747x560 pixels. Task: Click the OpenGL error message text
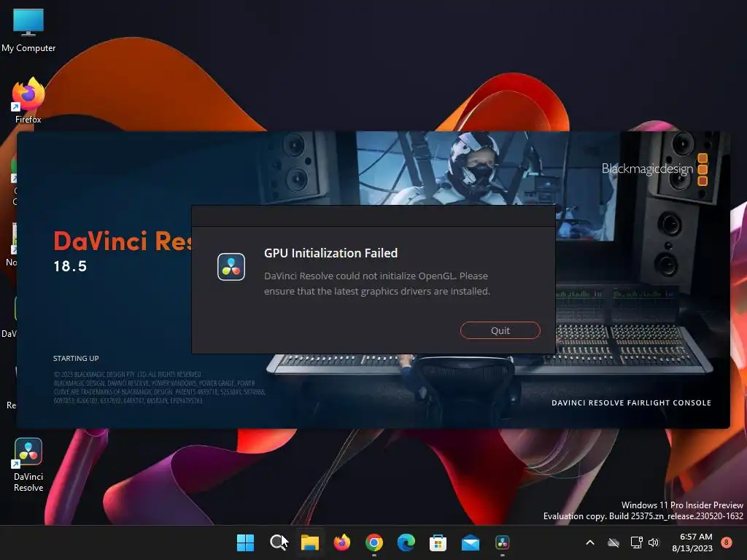coord(377,284)
